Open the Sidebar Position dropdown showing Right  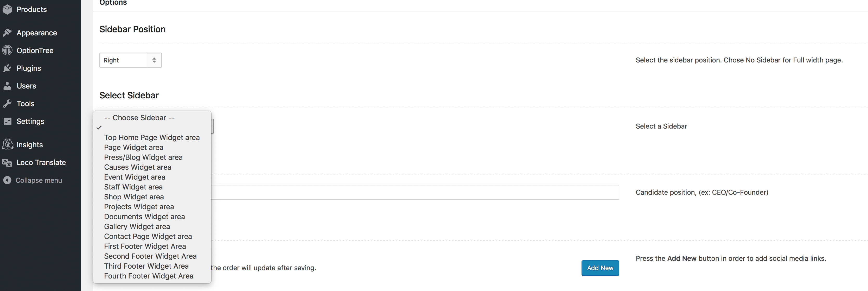pyautogui.click(x=130, y=60)
